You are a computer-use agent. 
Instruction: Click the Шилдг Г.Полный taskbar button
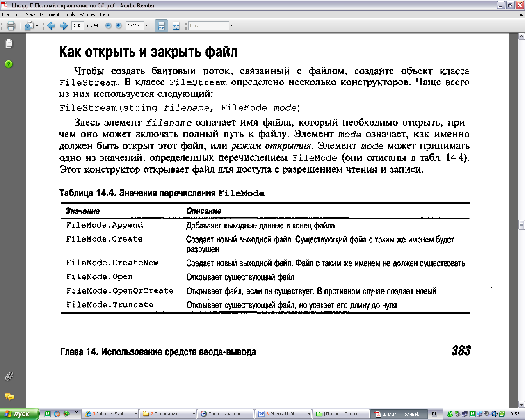399,414
